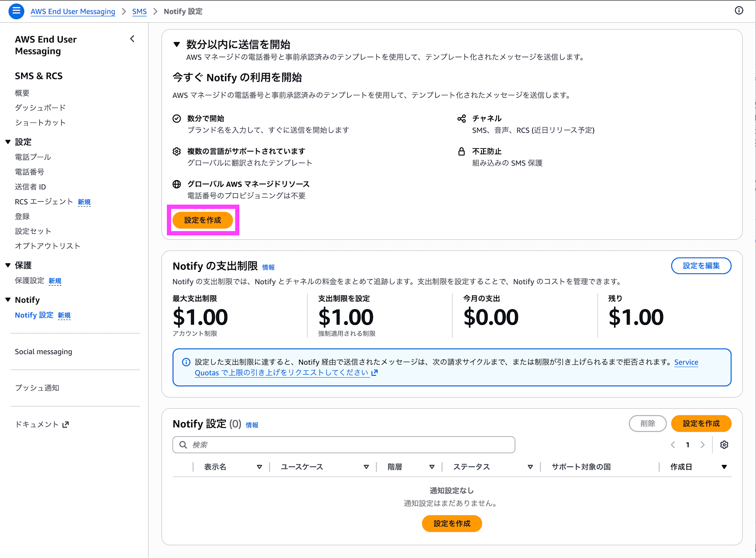This screenshot has width=756, height=558.
Task: Click the previous page arrow in the pagination
Action: point(672,445)
